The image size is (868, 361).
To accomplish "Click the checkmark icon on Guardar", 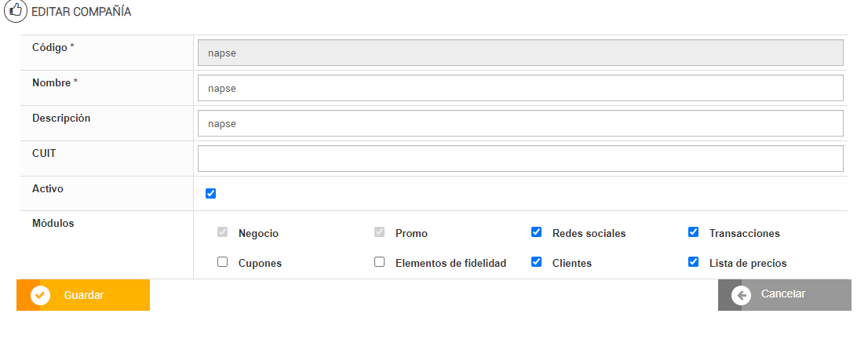I will pyautogui.click(x=40, y=295).
